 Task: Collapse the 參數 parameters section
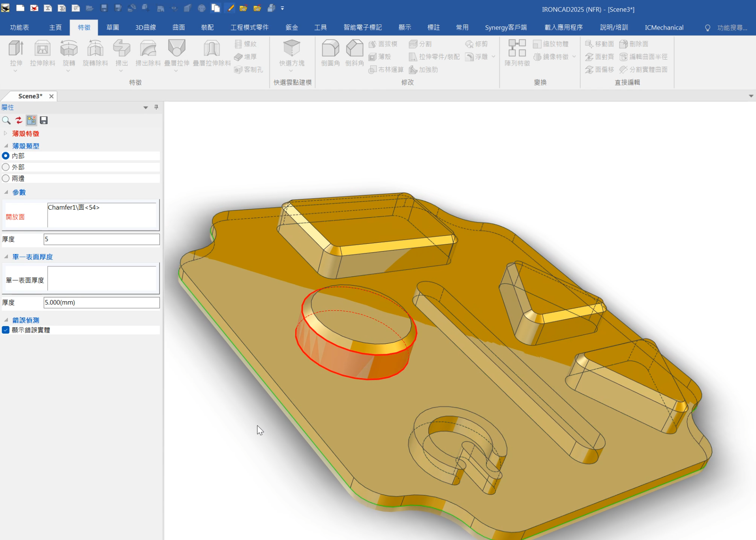coord(6,192)
